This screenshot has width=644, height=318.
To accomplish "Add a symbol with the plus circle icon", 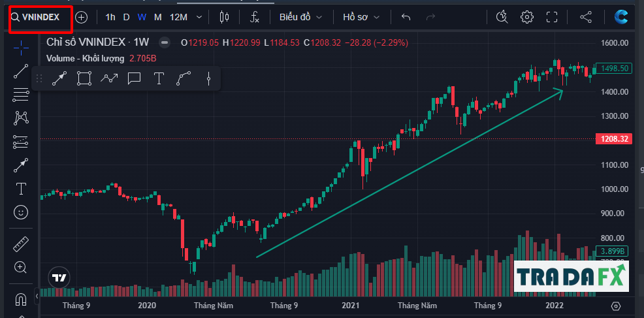I will (82, 17).
